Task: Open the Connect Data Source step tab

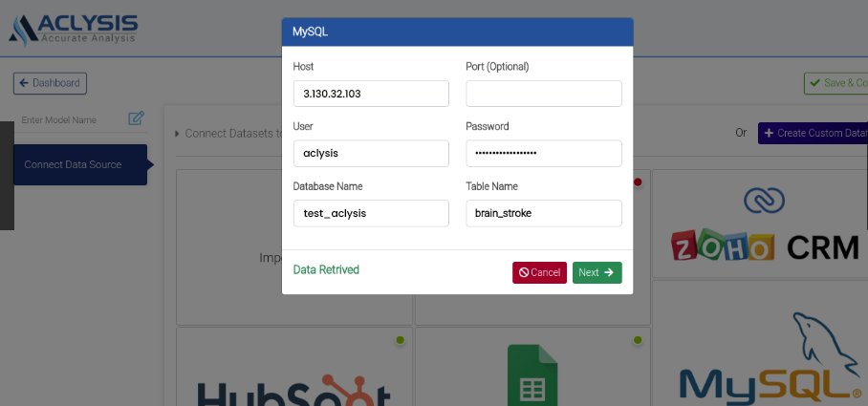Action: (x=80, y=164)
